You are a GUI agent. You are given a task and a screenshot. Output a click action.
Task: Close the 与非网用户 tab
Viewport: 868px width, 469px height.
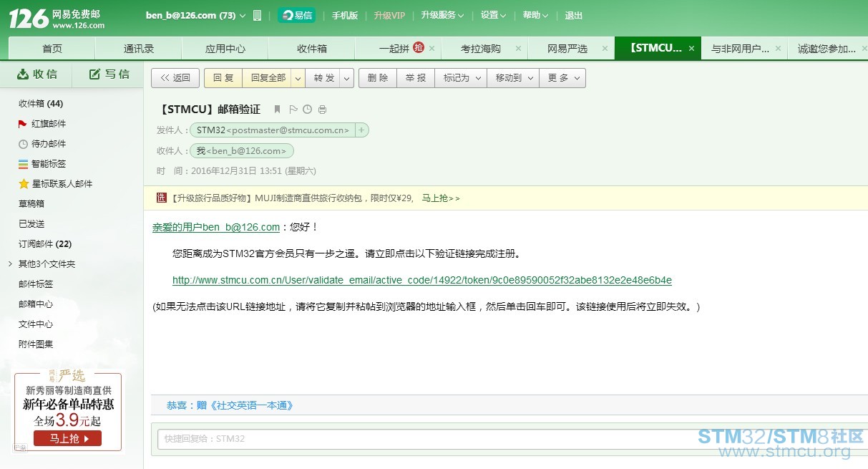pos(778,49)
